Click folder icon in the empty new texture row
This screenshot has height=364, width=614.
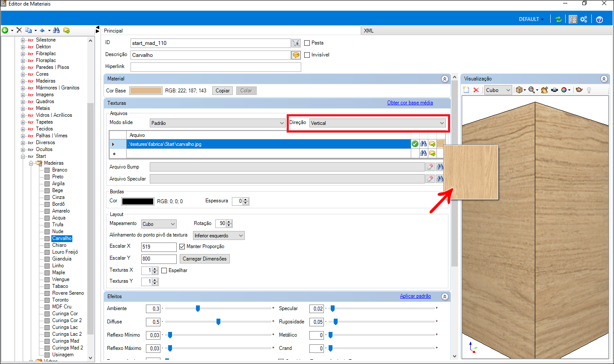[x=432, y=153]
